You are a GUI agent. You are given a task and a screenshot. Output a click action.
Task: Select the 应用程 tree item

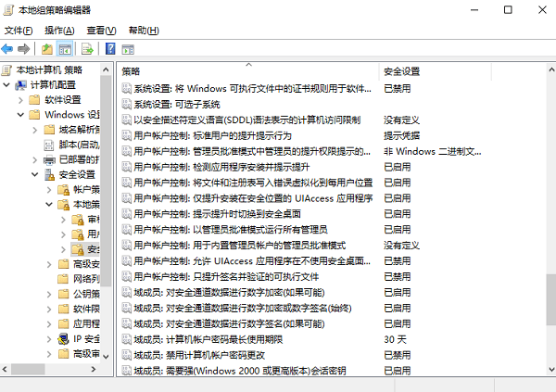tap(86, 324)
